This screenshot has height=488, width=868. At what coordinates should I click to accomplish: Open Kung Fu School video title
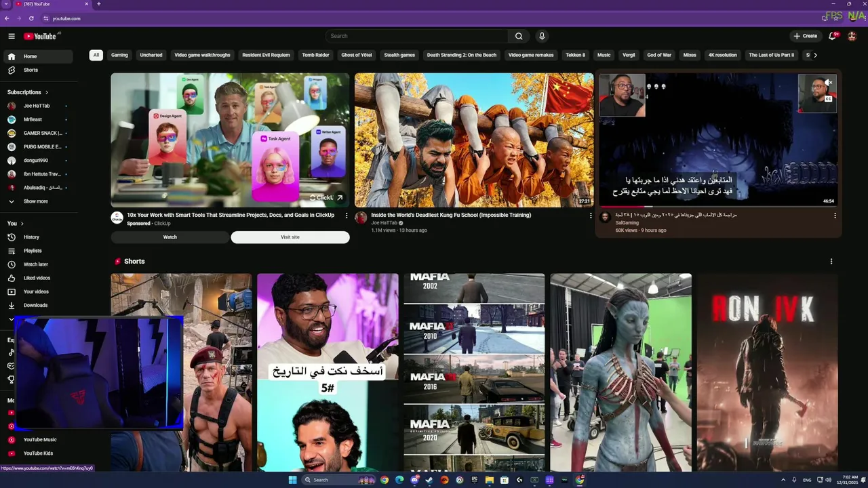point(451,215)
